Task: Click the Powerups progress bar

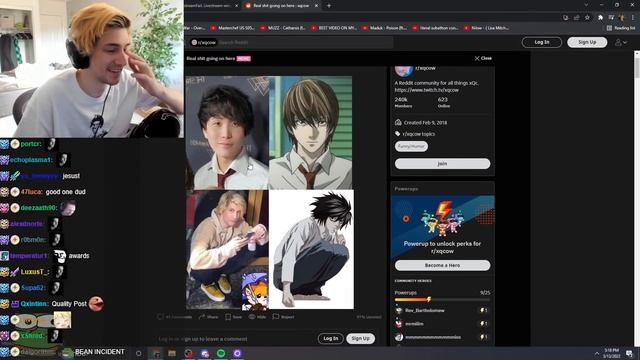Action: pyautogui.click(x=442, y=300)
